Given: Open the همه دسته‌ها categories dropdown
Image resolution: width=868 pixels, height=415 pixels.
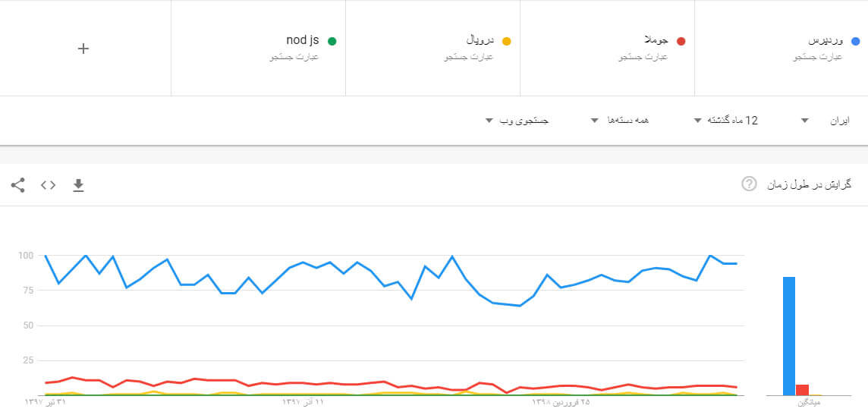Looking at the screenshot, I should click(620, 120).
